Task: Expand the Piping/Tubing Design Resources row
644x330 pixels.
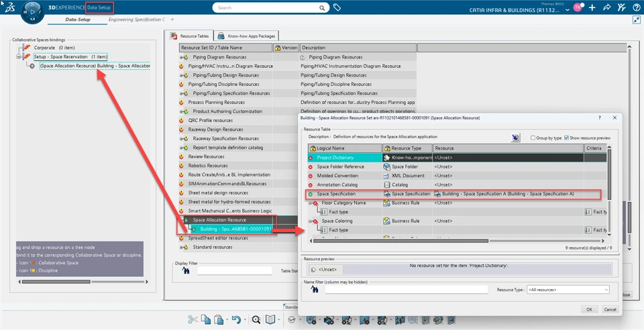Action: tap(181, 76)
